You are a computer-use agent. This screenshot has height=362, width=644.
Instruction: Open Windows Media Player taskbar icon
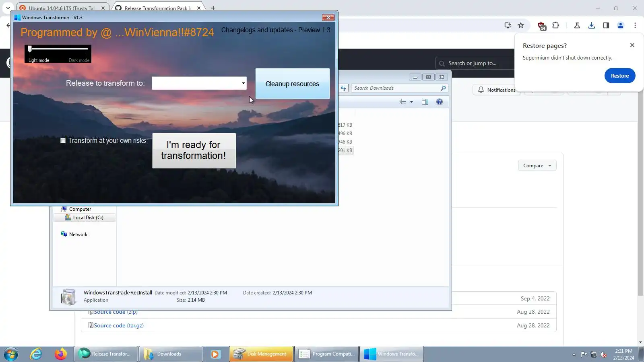215,354
